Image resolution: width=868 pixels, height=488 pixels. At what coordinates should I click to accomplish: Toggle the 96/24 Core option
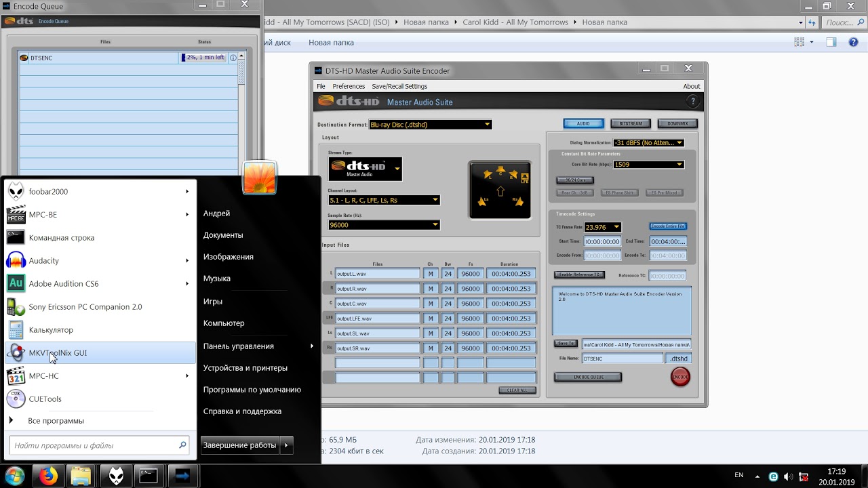[575, 180]
